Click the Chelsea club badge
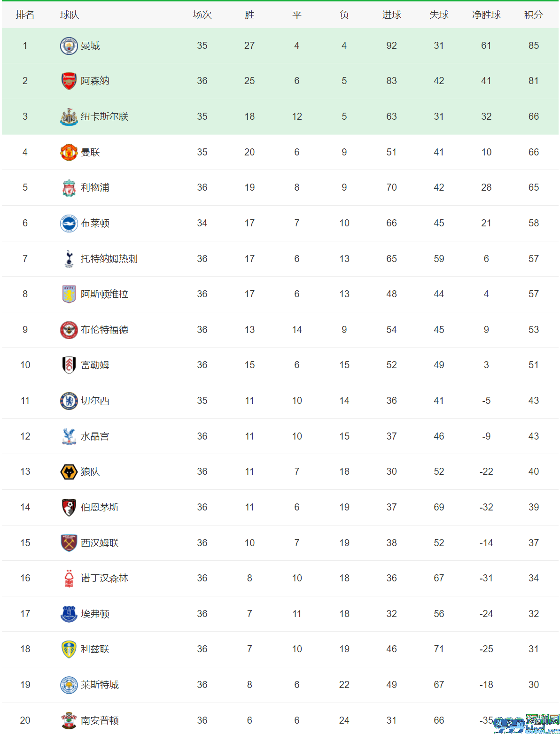The width and height of the screenshot is (560, 734). pos(69,401)
